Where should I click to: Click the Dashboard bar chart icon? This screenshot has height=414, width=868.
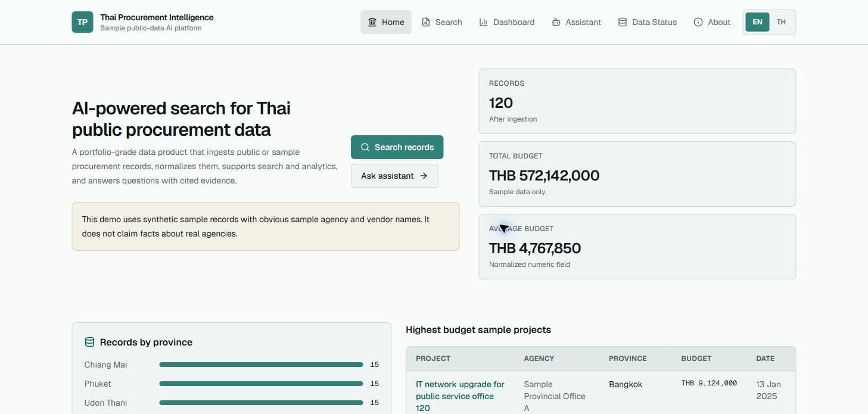[483, 22]
